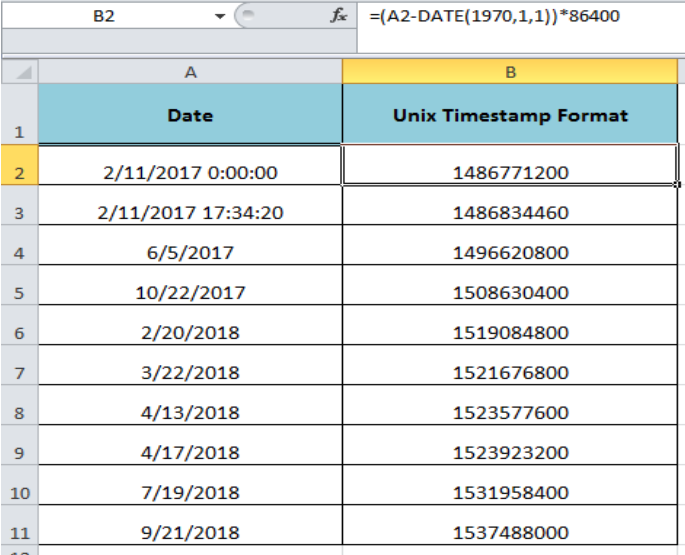Image resolution: width=685 pixels, height=555 pixels.
Task: Select cell with value 1523923200
Action: (x=510, y=445)
